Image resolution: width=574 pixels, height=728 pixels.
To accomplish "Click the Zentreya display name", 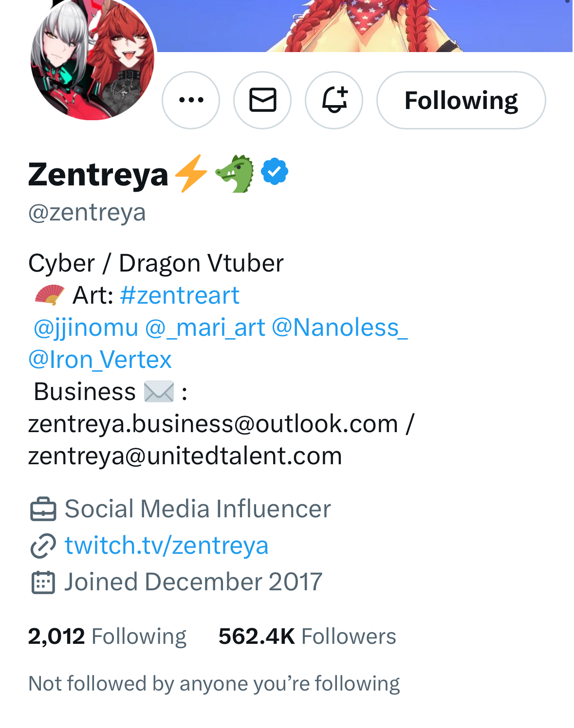I will 98,174.
